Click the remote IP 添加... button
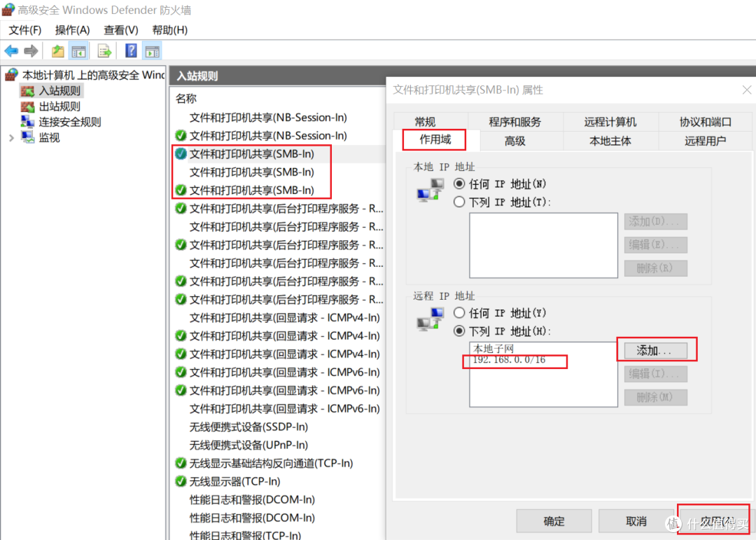The height and width of the screenshot is (540, 756). click(x=655, y=350)
